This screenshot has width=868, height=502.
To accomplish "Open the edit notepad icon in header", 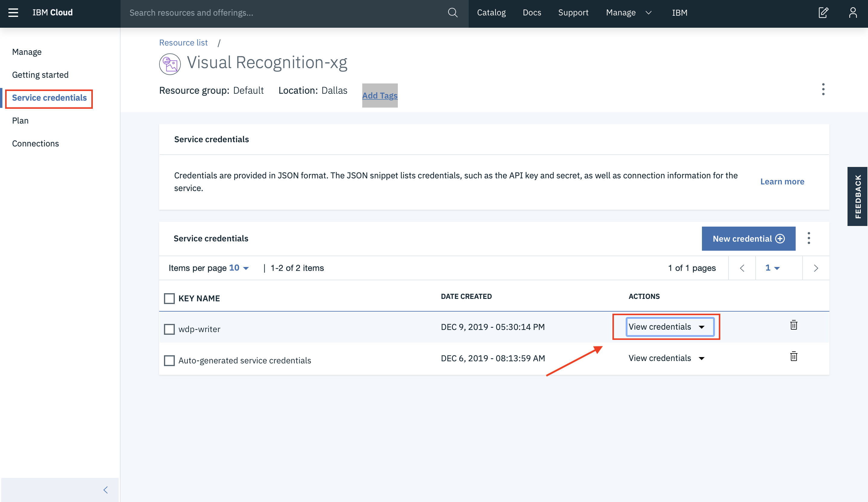I will tap(823, 13).
